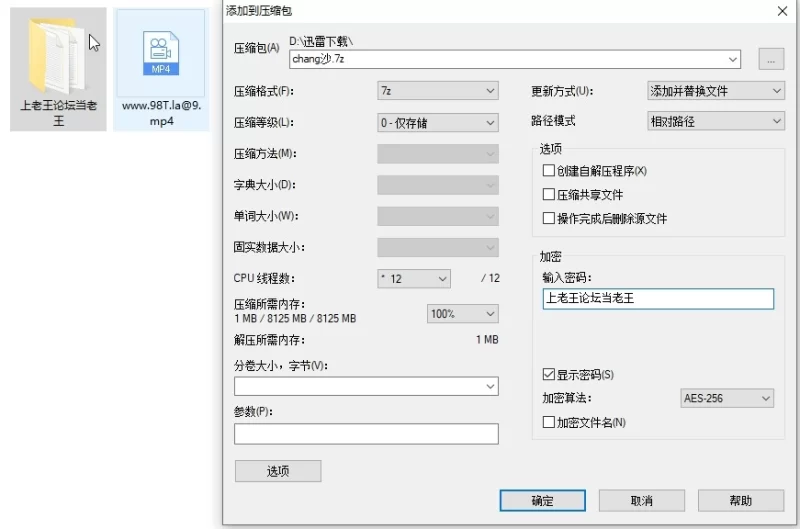Open the archive name chang沙.7z dropdown
800x529 pixels.
coord(733,59)
